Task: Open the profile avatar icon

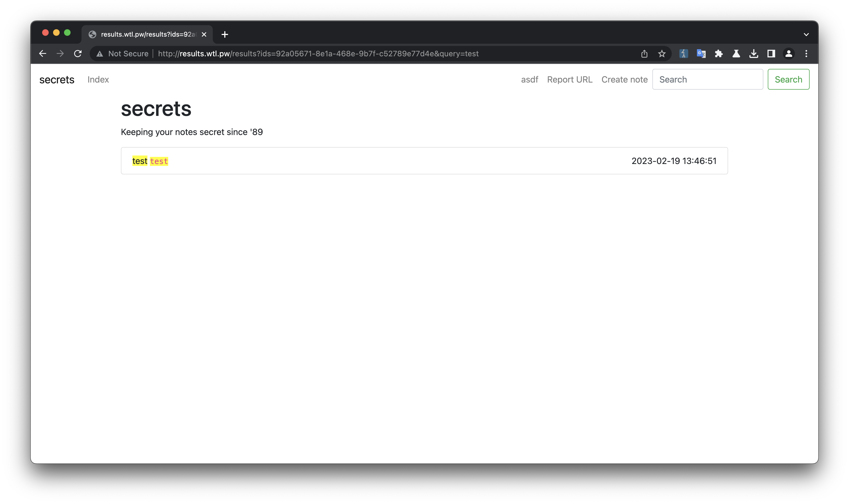Action: 789,54
